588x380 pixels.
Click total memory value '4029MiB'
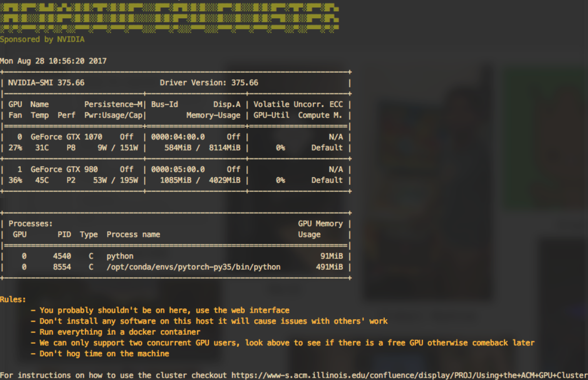point(225,180)
